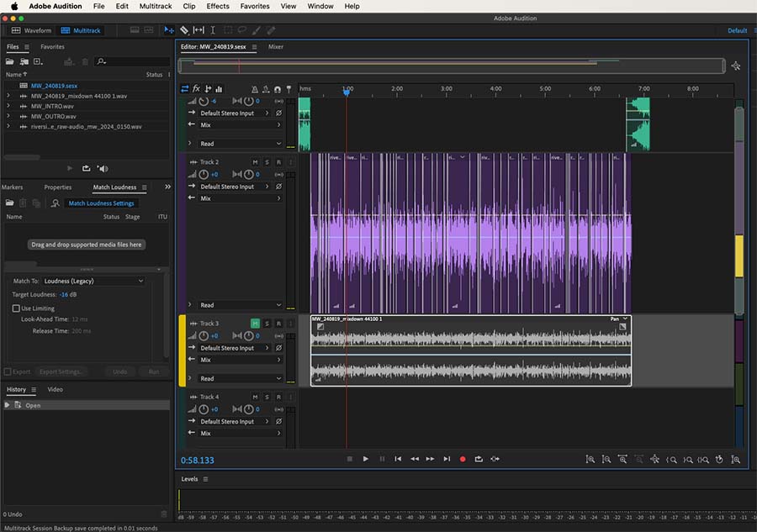Click the Open File folder icon in Files panel
The height and width of the screenshot is (532, 757).
click(10, 61)
